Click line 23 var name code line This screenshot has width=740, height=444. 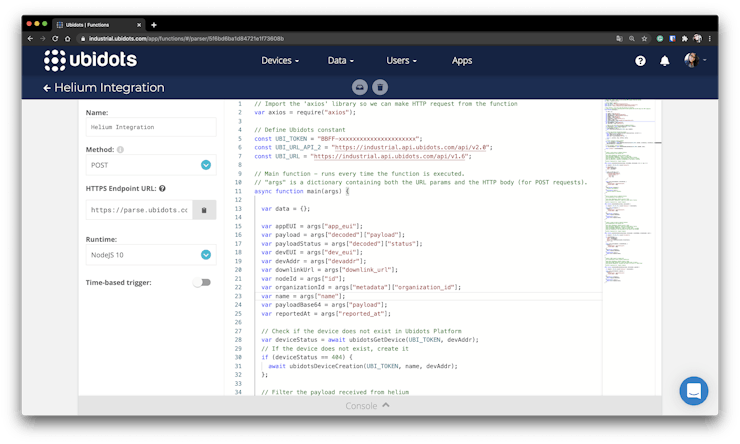[x=303, y=296]
